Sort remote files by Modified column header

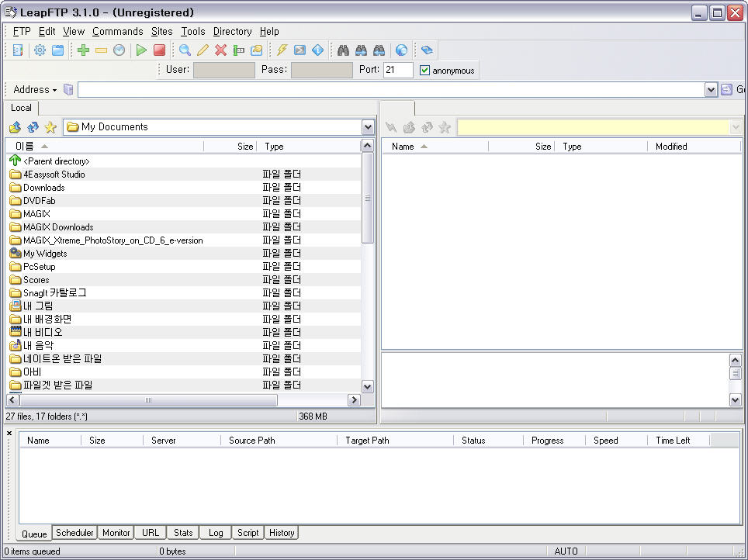tap(694, 147)
